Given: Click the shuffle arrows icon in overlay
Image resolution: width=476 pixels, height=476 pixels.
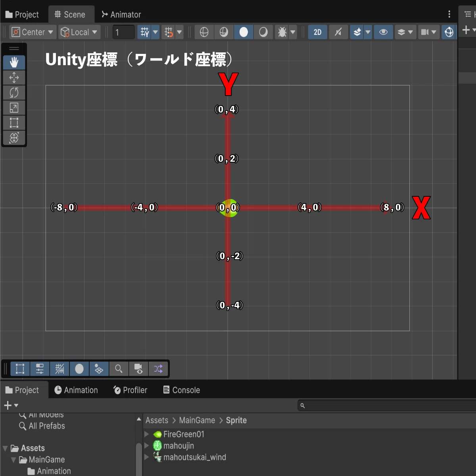Looking at the screenshot, I should 158,369.
